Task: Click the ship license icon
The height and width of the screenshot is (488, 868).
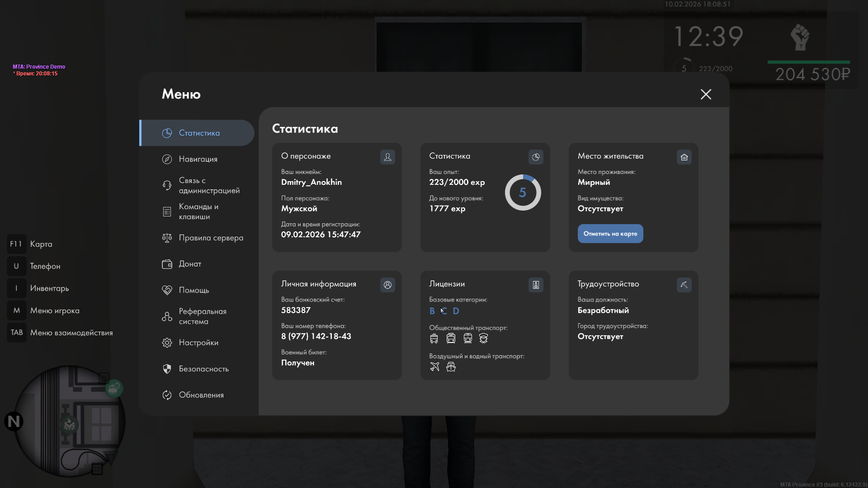Action: [x=451, y=367]
